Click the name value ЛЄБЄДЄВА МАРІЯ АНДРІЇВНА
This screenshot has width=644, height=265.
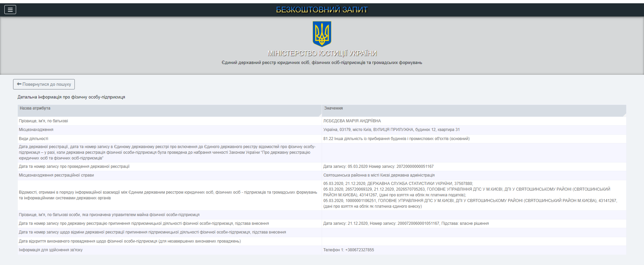pyautogui.click(x=352, y=121)
